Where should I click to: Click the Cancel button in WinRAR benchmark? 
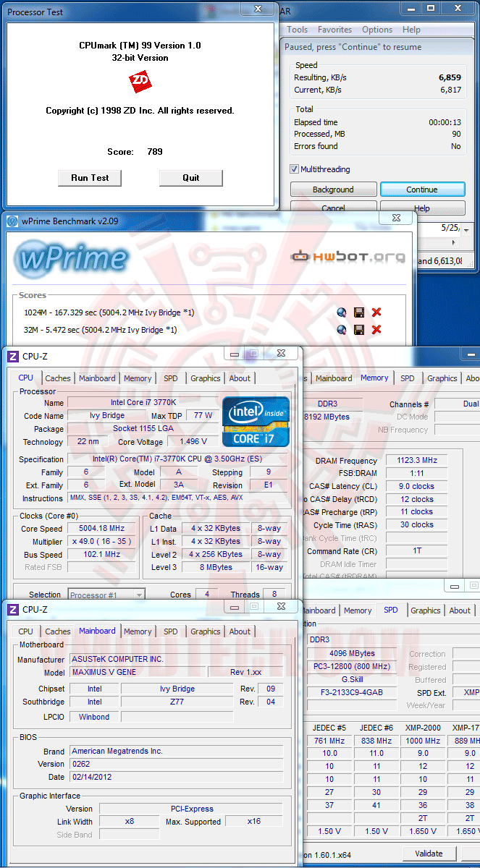(x=333, y=208)
